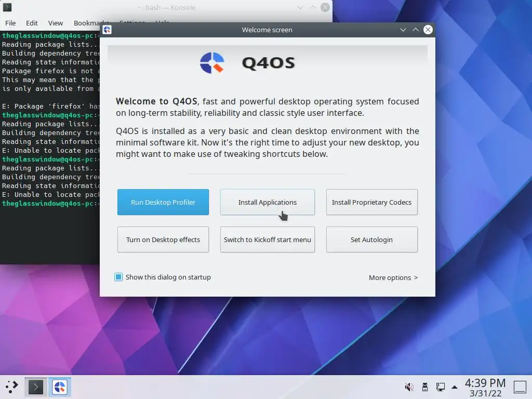Uncheck Show this dialog on startup
This screenshot has width=532, height=399.
tap(118, 277)
